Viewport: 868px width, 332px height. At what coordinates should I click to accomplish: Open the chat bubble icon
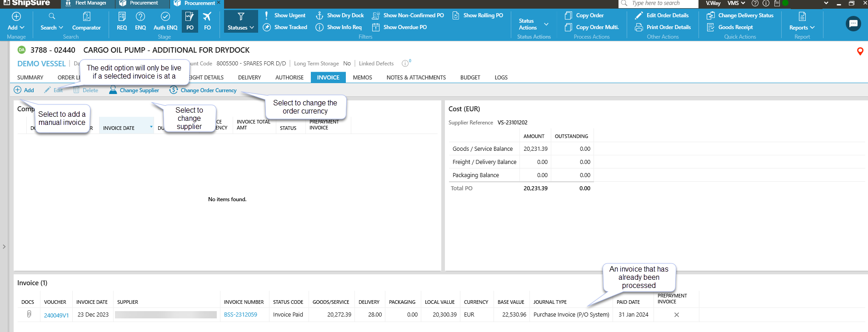pyautogui.click(x=853, y=24)
